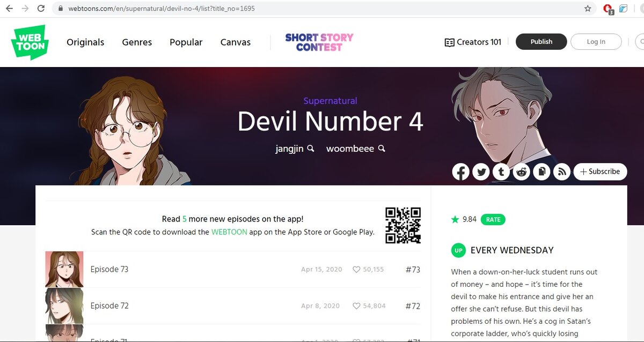Open the Originals menu

pos(85,42)
